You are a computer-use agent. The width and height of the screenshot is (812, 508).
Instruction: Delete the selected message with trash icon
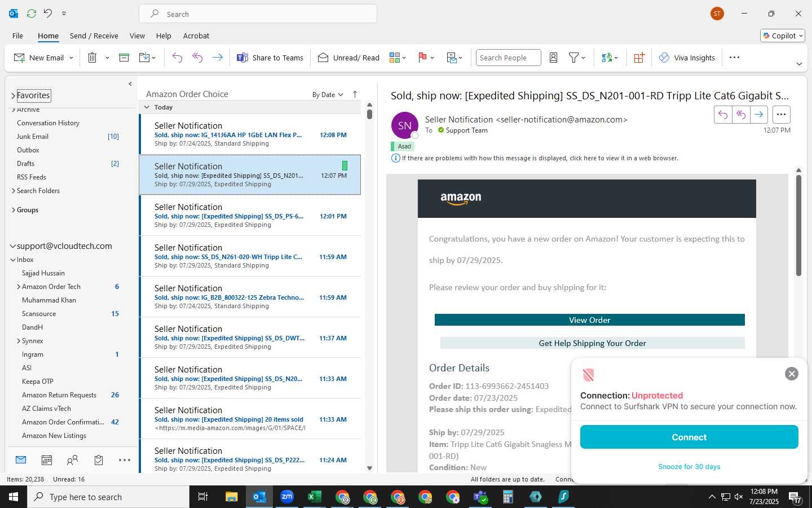coord(92,58)
